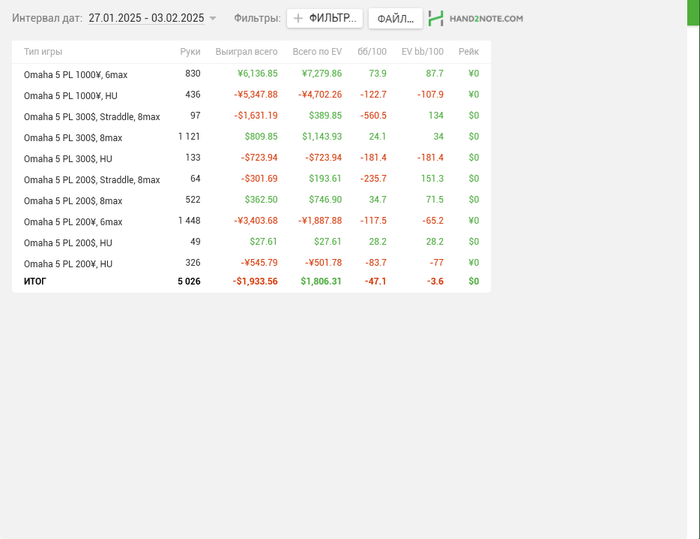Select the date range 27.01.2025 - 03.02.2025
The height and width of the screenshot is (539, 700).
coord(146,18)
